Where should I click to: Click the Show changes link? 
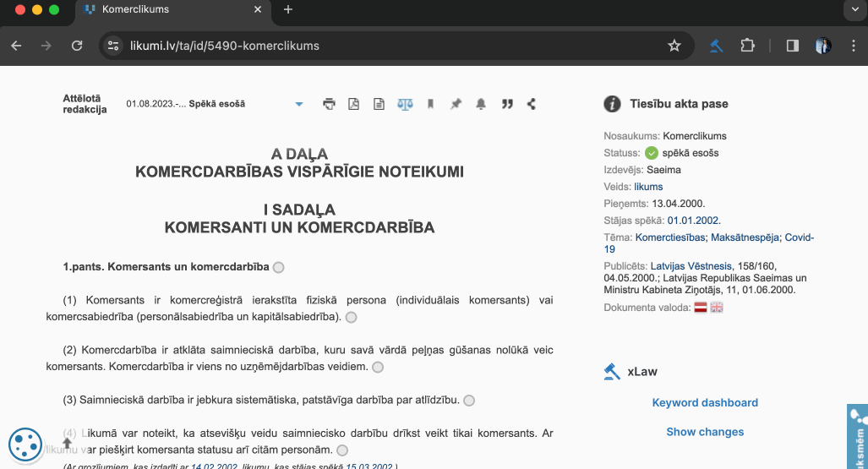coord(705,432)
